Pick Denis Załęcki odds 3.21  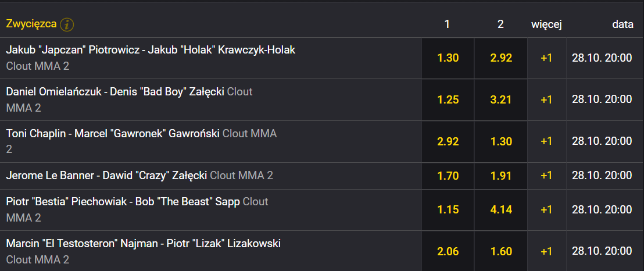coord(500,99)
